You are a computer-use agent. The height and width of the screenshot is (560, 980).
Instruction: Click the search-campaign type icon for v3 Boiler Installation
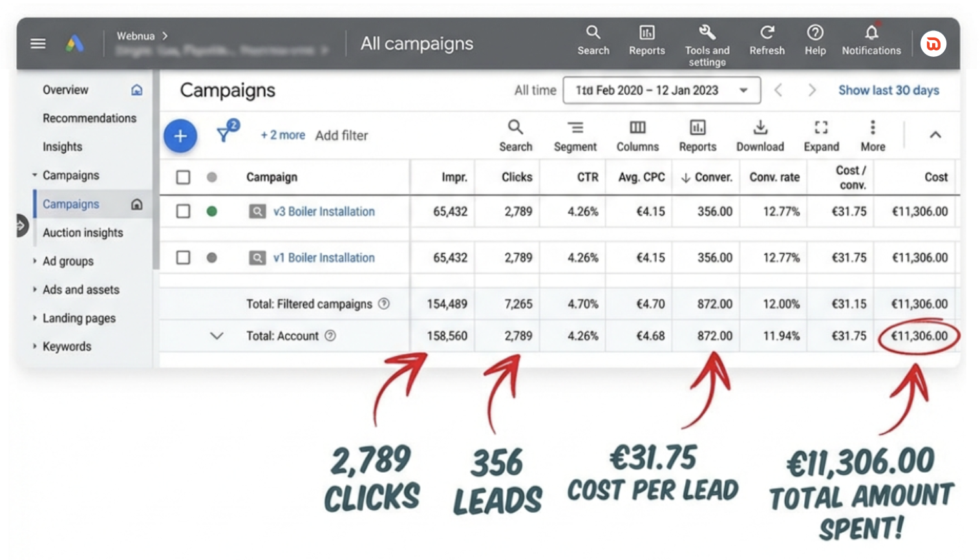257,211
